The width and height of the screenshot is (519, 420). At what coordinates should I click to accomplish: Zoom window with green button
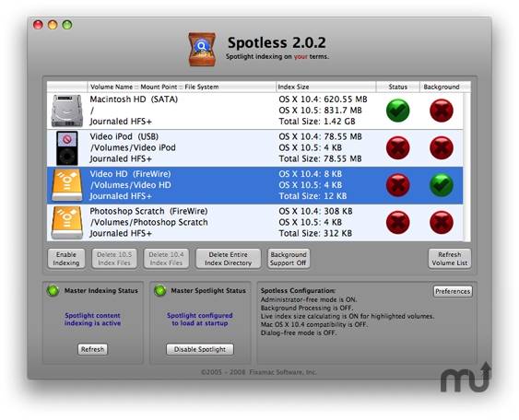point(67,25)
